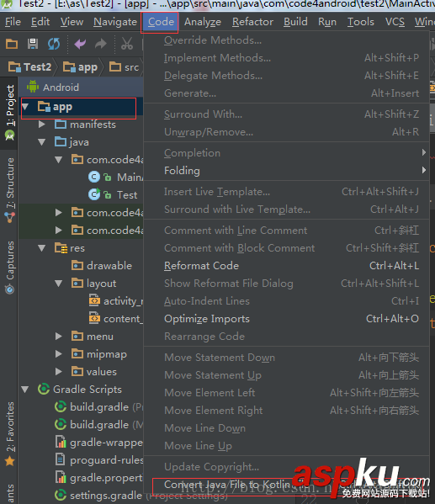Expand the values folder
Image resolution: width=435 pixels, height=504 pixels.
point(59,372)
